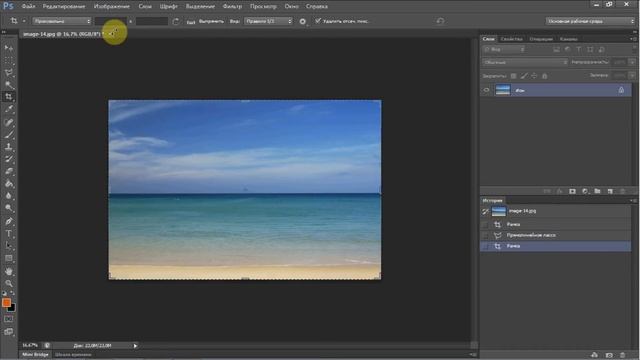
Task: Reset the crop using the undo arrow icon
Action: point(440,21)
